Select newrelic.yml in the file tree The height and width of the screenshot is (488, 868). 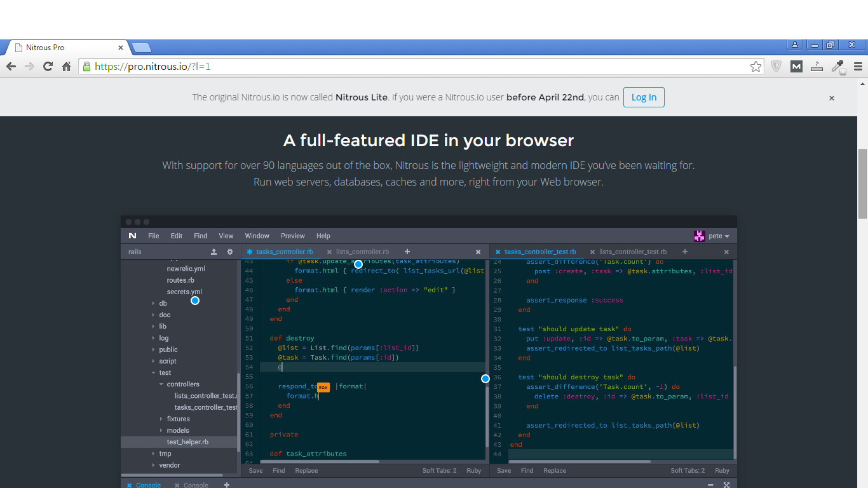point(186,269)
